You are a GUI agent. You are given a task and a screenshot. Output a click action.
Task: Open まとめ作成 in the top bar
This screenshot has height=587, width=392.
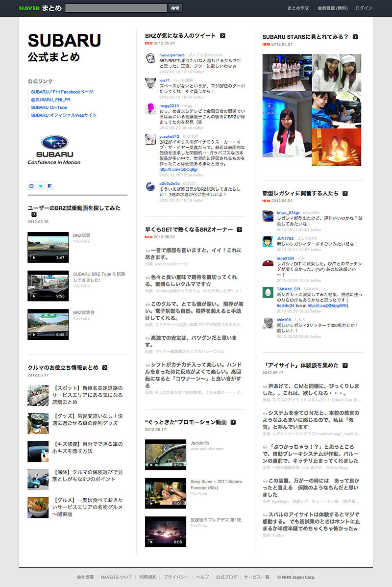tap(298, 8)
